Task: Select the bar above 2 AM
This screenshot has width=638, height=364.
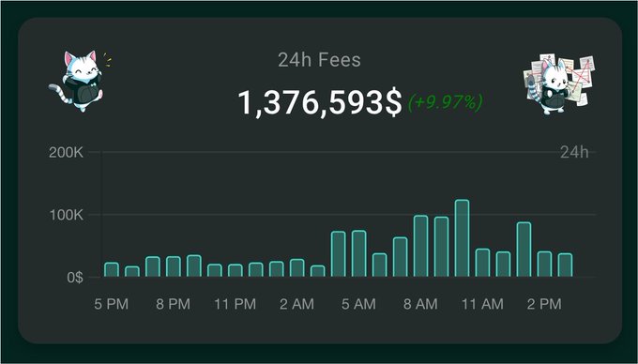Action: pyautogui.click(x=297, y=268)
